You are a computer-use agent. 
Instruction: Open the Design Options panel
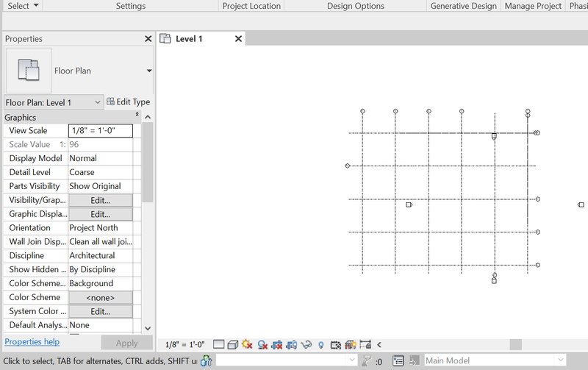tap(355, 6)
